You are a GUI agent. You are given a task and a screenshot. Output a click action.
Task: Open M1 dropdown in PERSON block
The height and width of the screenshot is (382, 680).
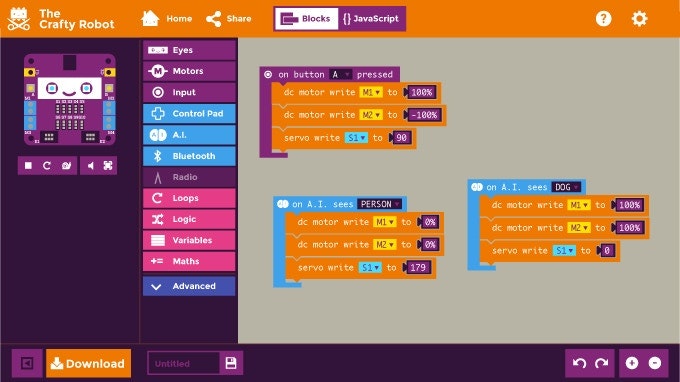(385, 222)
